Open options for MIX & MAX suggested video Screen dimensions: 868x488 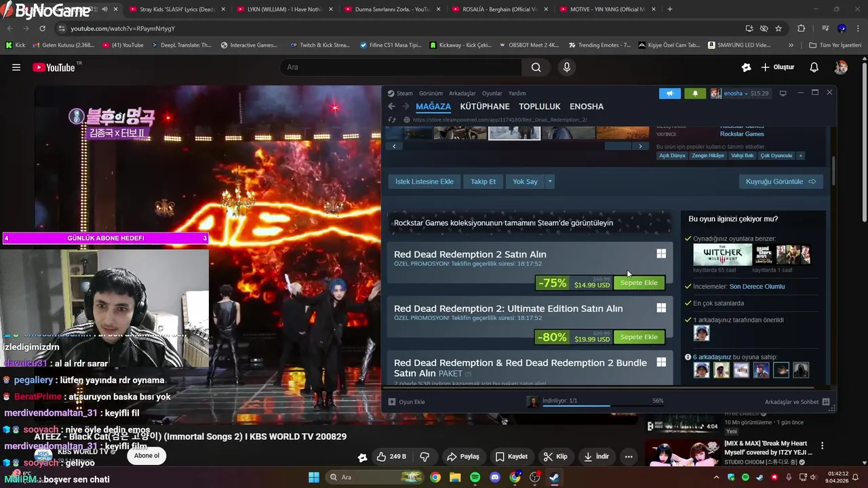click(822, 446)
